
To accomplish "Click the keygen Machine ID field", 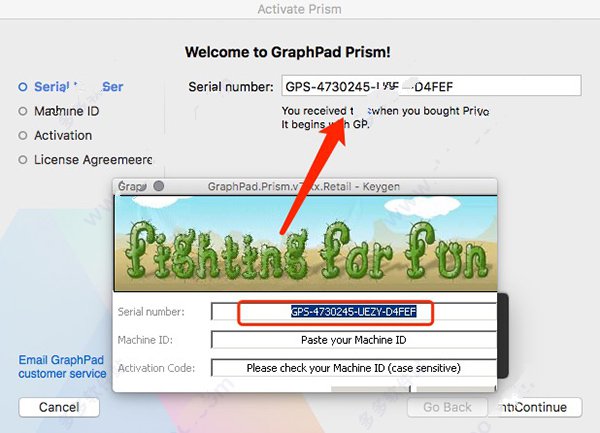I will 354,340.
